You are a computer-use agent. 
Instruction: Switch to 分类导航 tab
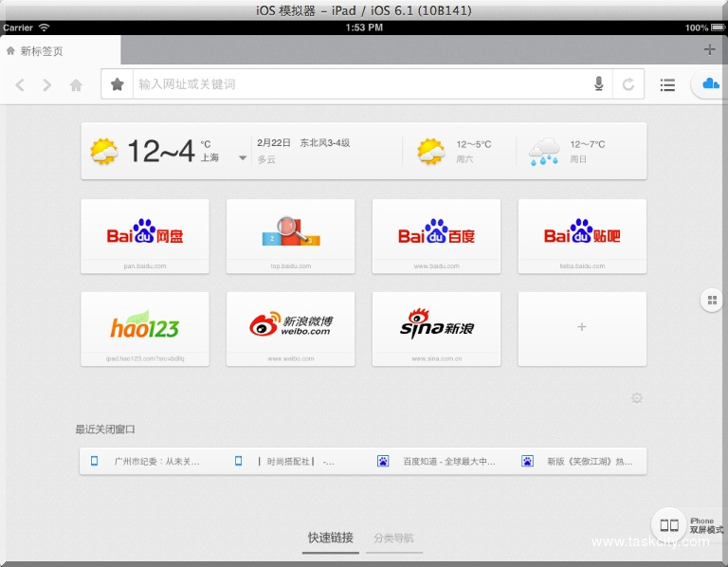pyautogui.click(x=393, y=538)
